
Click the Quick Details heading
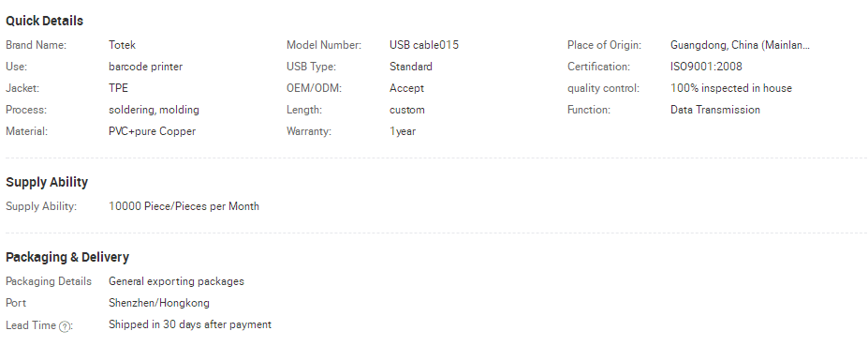point(44,21)
